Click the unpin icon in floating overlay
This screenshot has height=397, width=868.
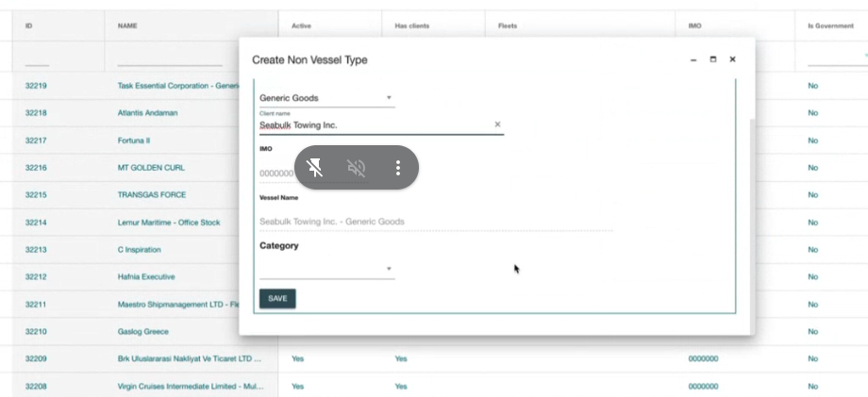point(314,168)
